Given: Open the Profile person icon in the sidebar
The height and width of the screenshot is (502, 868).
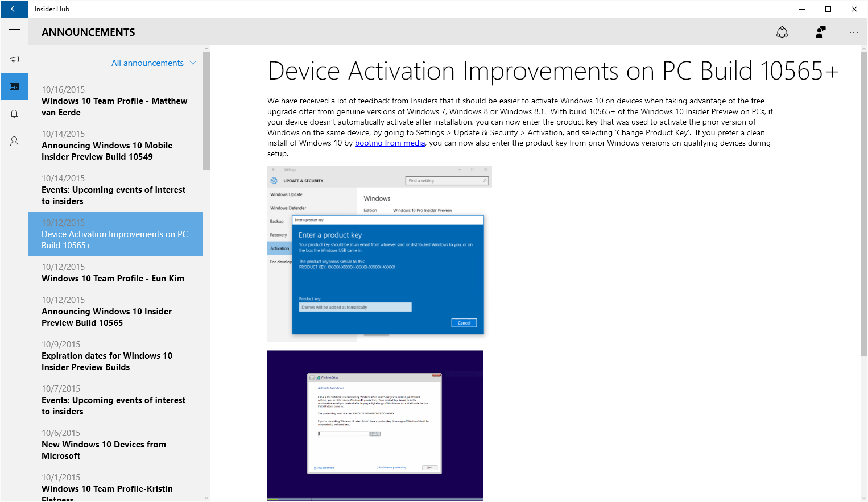Looking at the screenshot, I should coord(14,141).
